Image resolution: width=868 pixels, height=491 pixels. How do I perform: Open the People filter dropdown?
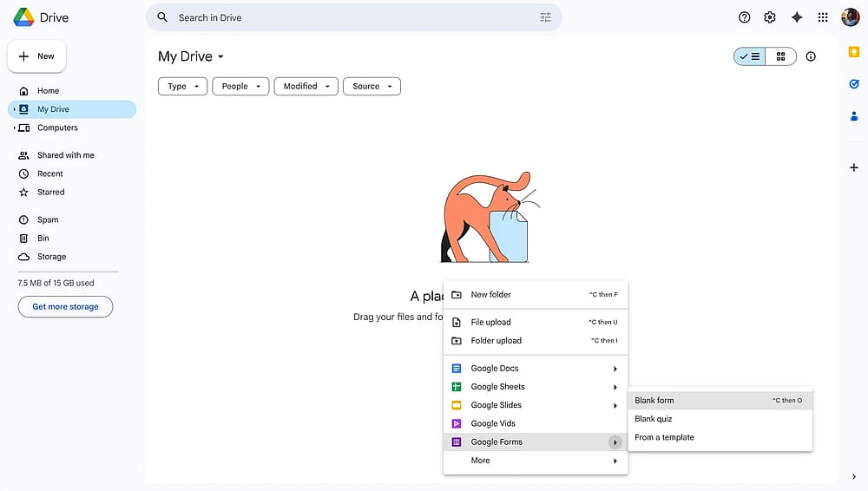point(240,87)
